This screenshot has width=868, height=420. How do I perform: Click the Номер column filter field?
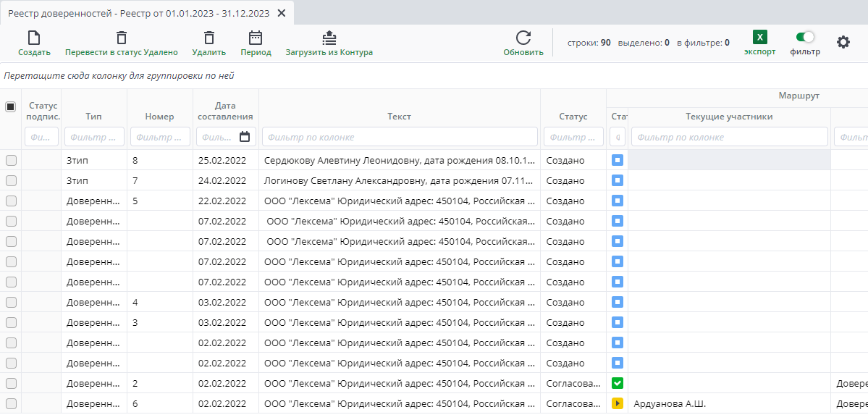[160, 136]
